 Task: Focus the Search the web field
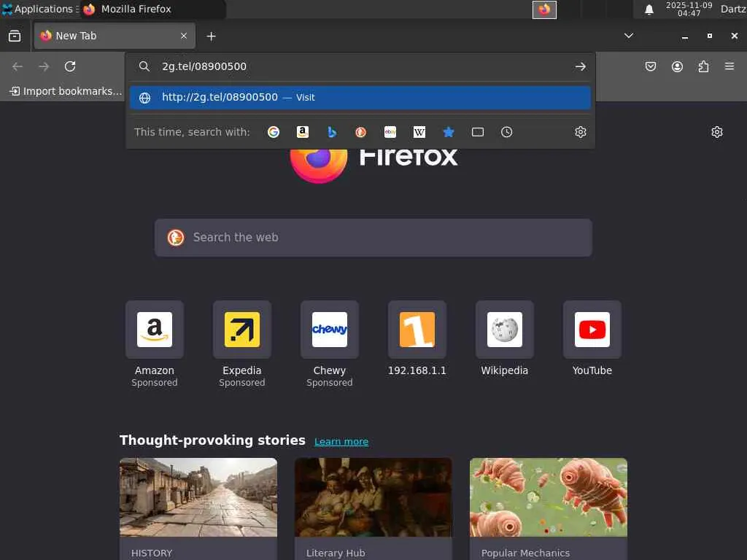click(x=373, y=238)
